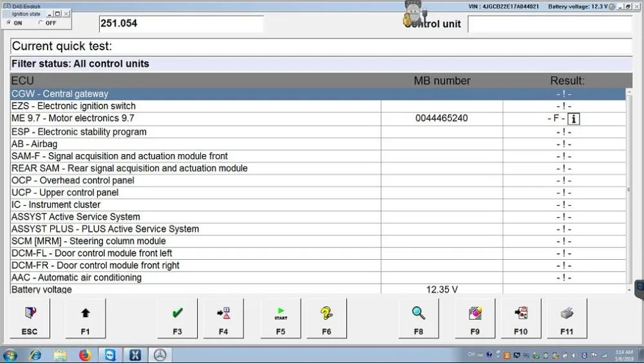644x363 pixels.
Task: Select IC - Instrument cluster row
Action: [x=318, y=205]
